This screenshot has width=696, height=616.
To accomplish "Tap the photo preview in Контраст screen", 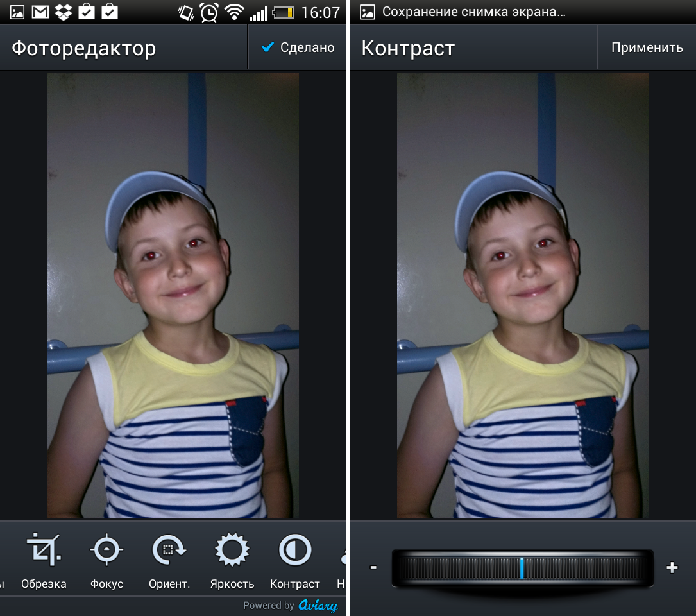I will 522,295.
